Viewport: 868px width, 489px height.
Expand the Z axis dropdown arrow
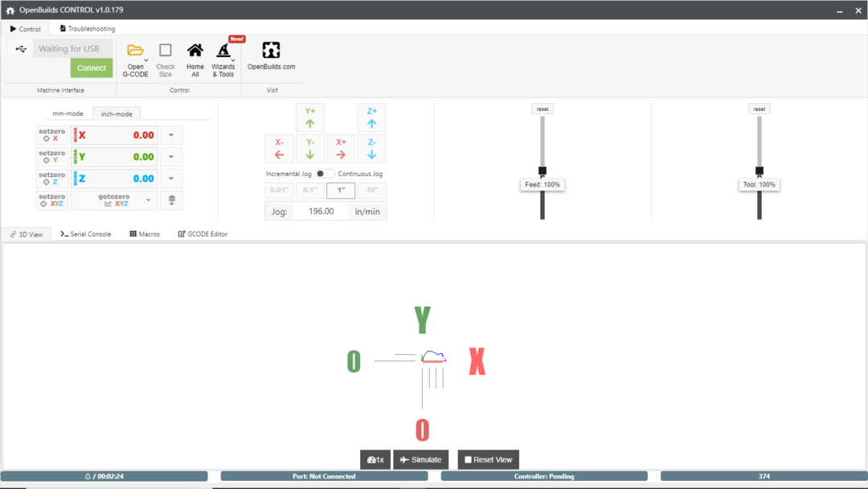point(171,179)
